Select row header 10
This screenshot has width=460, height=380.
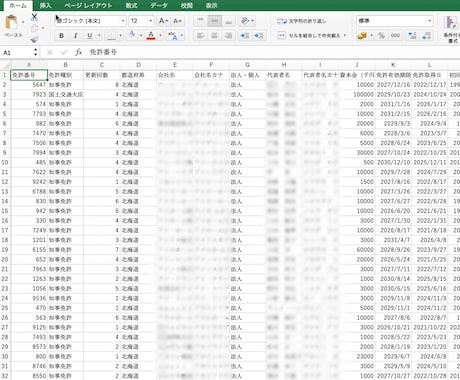pos(5,162)
